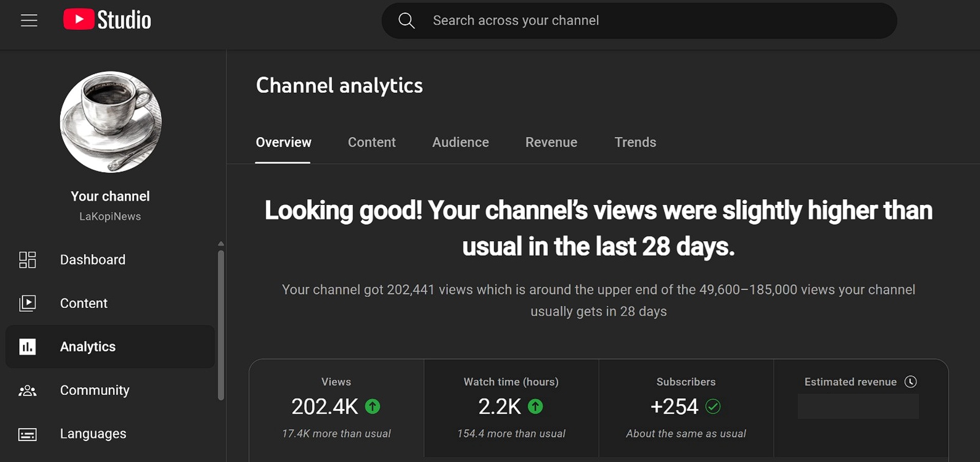Image resolution: width=980 pixels, height=462 pixels.
Task: Go to the Content analytics tab
Action: 371,142
